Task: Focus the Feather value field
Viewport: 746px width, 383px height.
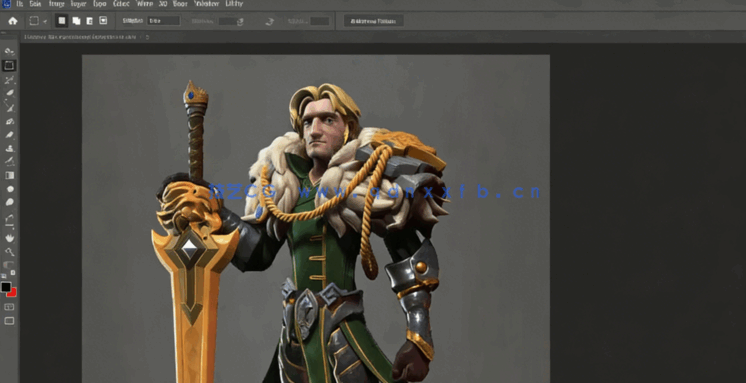Action: click(x=164, y=21)
